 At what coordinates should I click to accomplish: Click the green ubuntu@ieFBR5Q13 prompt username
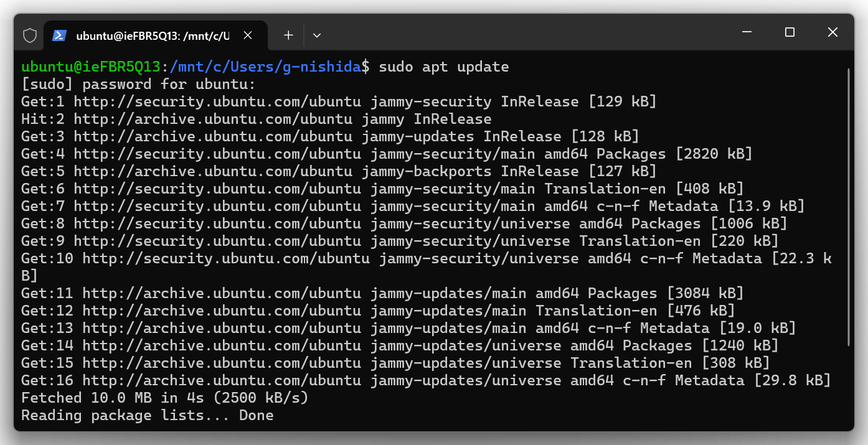pyautogui.click(x=91, y=67)
